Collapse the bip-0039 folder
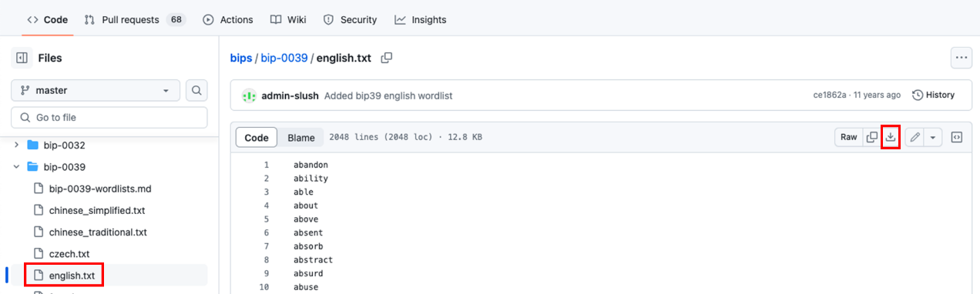Viewport: 980px width, 294px height. pos(16,166)
